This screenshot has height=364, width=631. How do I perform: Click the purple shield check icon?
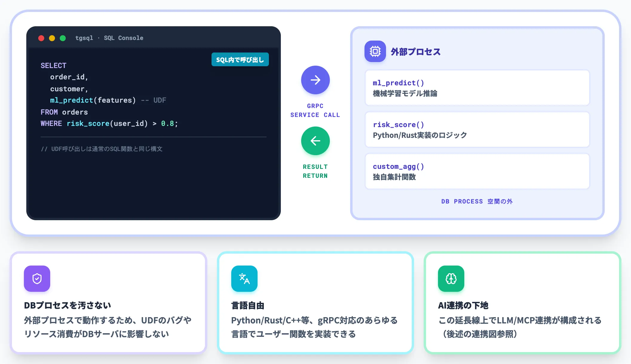(x=37, y=279)
